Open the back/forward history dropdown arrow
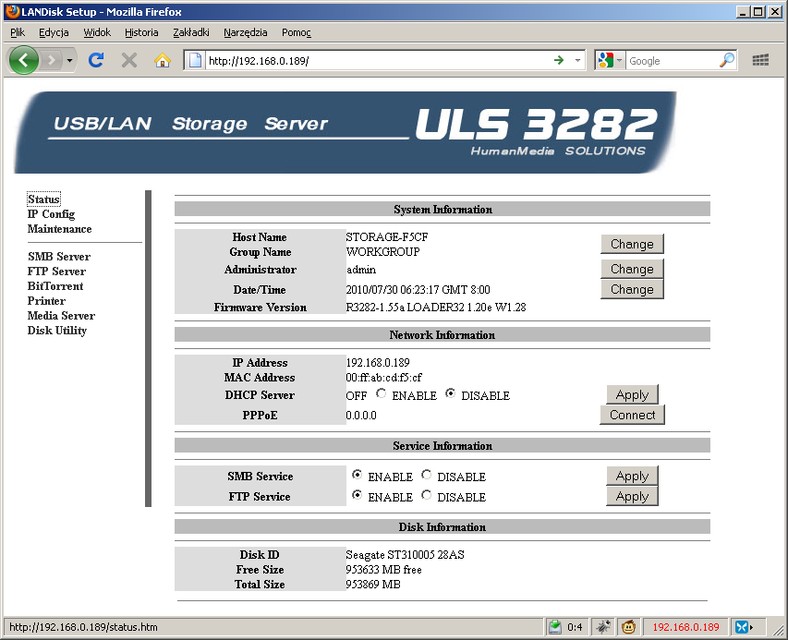Screen dimensions: 788x640 tap(70, 60)
